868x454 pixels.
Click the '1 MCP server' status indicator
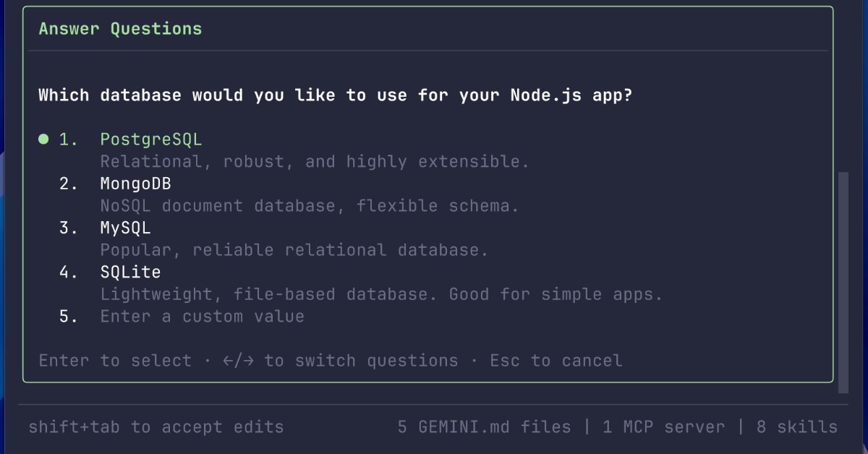pyautogui.click(x=663, y=427)
